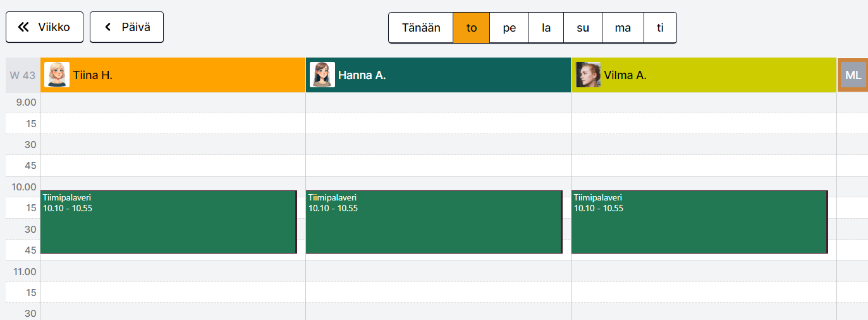
Task: Click Vilma A.'s empty 9.30 time slot
Action: coord(704,144)
